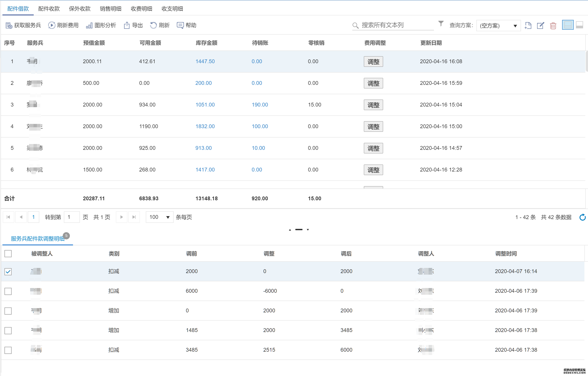Click the new query scheme icon
Viewport: 588px width, 376px height.
coord(528,25)
